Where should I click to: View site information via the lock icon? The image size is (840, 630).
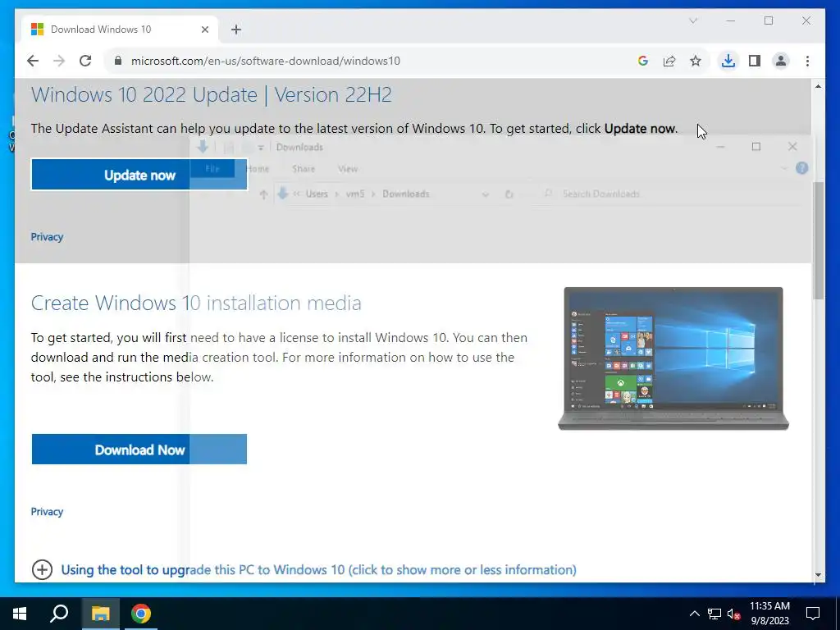pyautogui.click(x=118, y=61)
